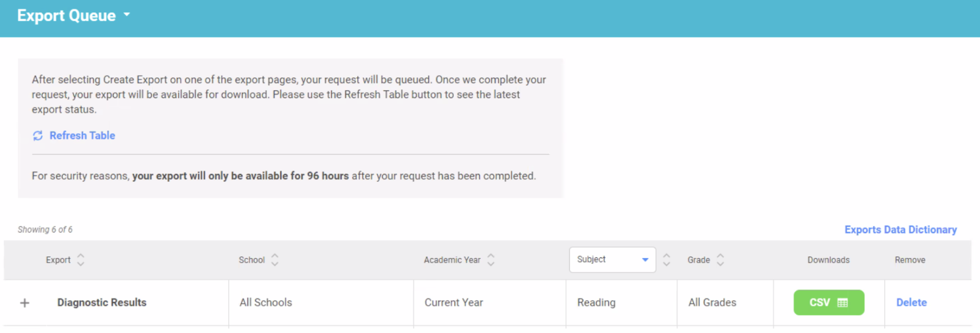This screenshot has width=980, height=333.
Task: Toggle ascending sort on the Export header
Action: (x=81, y=257)
